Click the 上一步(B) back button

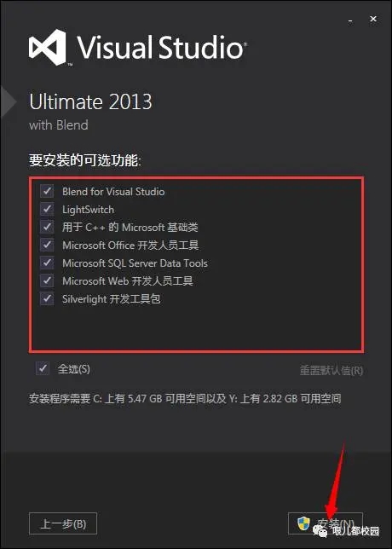point(63,523)
